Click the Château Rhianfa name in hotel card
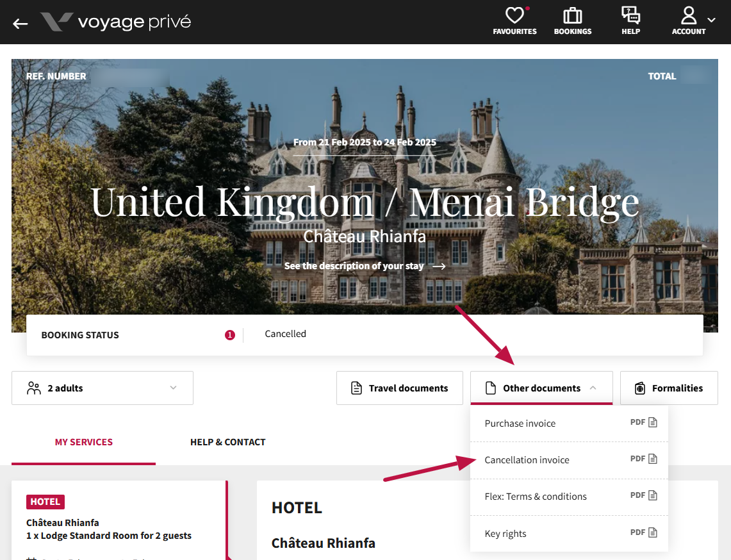 (x=63, y=523)
